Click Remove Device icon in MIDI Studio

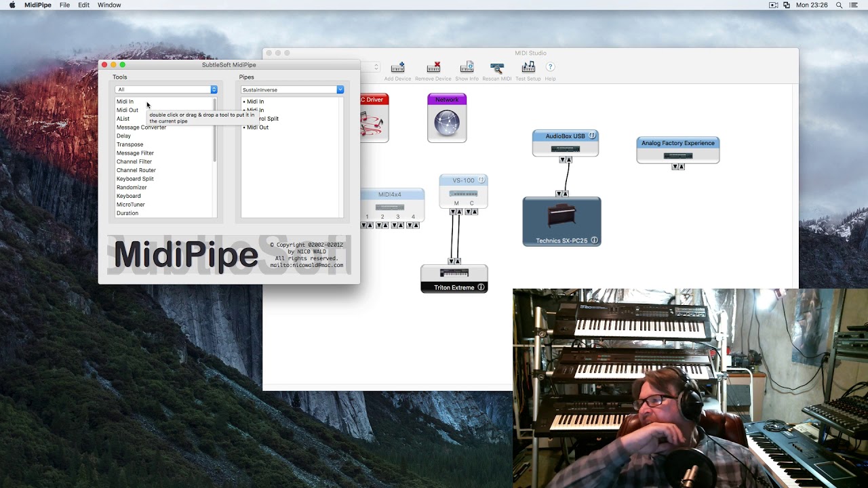point(433,68)
